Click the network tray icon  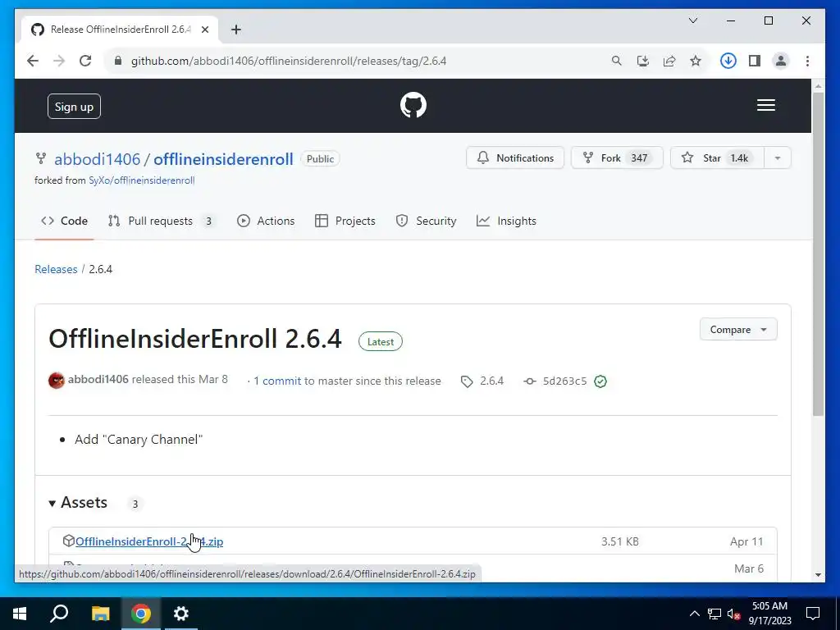[x=714, y=614]
